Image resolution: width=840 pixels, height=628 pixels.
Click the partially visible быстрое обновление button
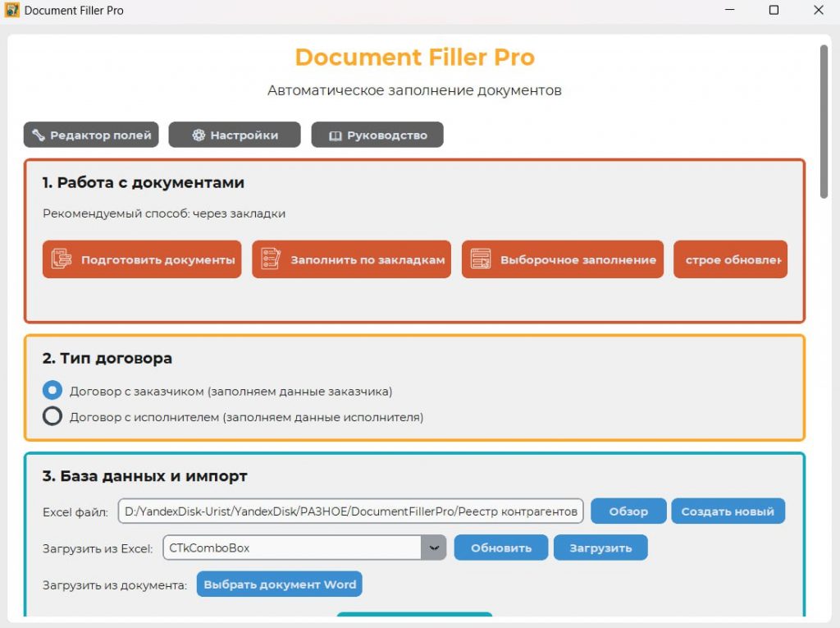[x=730, y=259]
